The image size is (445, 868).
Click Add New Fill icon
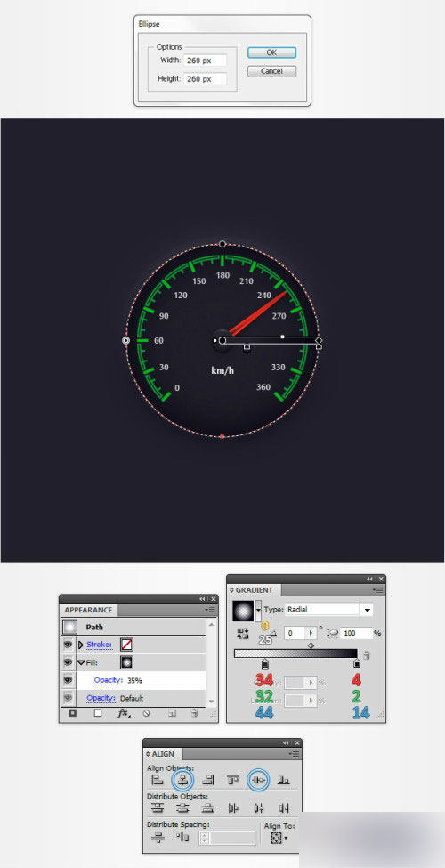click(97, 714)
